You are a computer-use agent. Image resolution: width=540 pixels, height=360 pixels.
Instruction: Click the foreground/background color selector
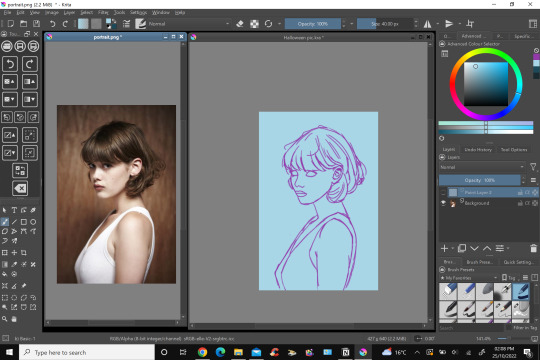click(111, 23)
